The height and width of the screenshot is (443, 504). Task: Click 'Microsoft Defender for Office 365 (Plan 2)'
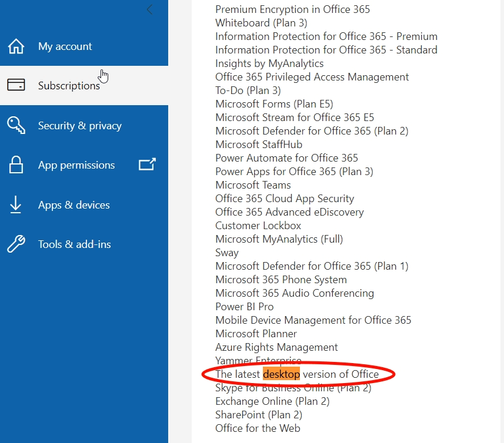(x=312, y=131)
